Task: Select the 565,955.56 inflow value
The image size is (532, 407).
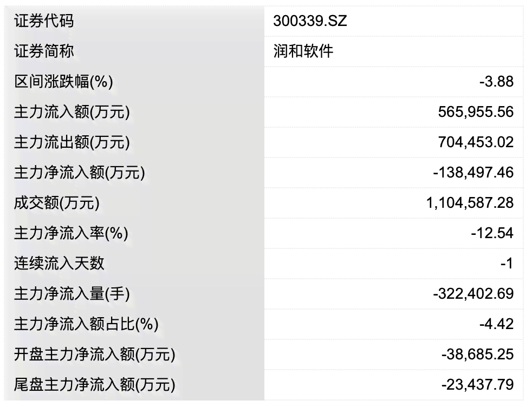Action: point(476,112)
